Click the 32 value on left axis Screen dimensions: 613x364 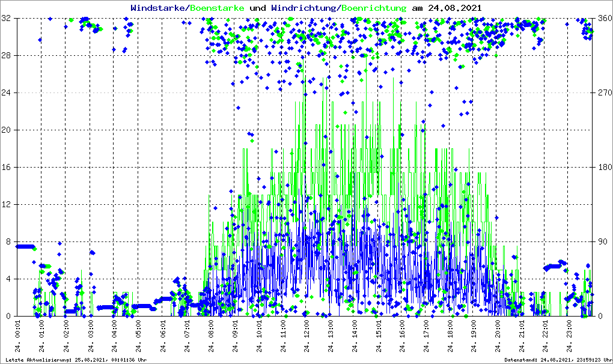pyautogui.click(x=8, y=19)
